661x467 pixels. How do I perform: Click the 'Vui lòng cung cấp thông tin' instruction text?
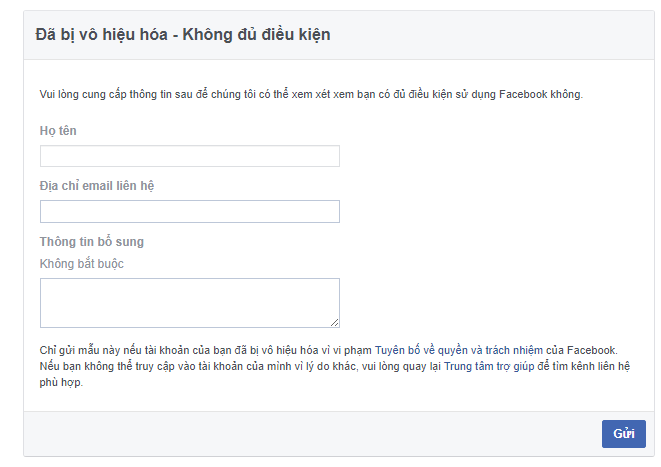tap(311, 94)
